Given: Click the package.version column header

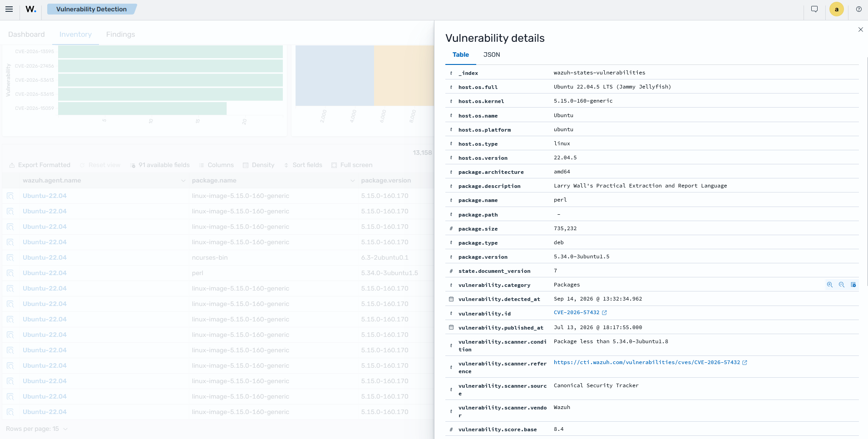Looking at the screenshot, I should [x=386, y=180].
